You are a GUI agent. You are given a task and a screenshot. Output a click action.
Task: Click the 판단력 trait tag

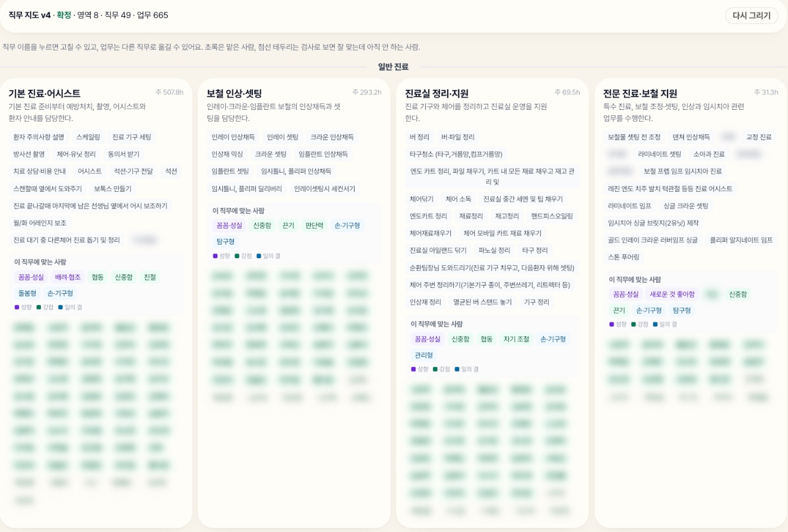click(314, 226)
